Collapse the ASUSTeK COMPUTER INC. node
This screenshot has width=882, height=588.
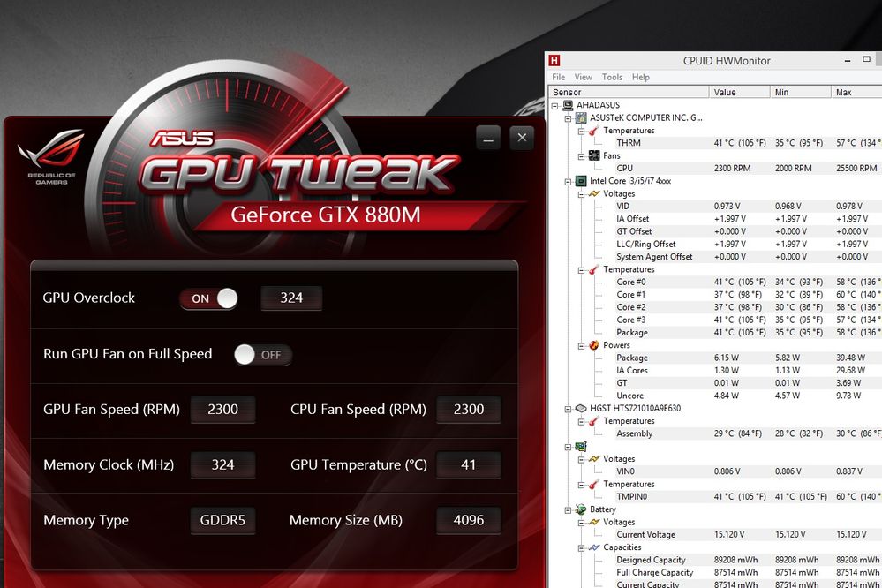568,118
